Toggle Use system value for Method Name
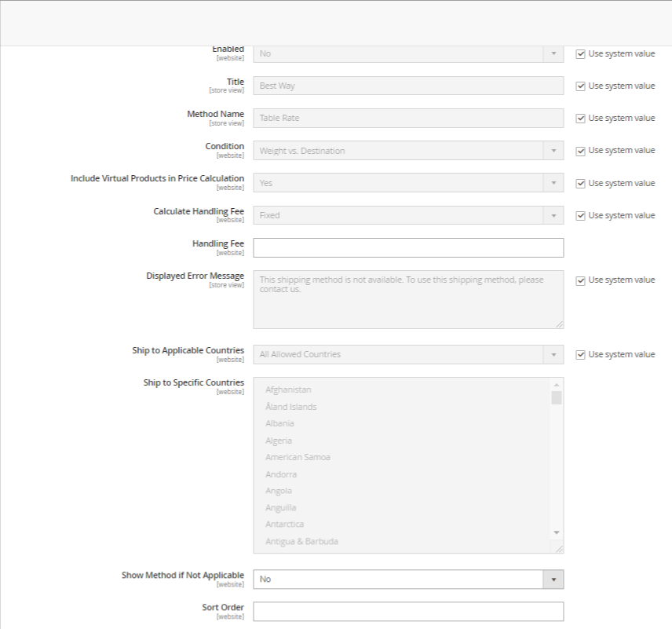 [x=581, y=119]
